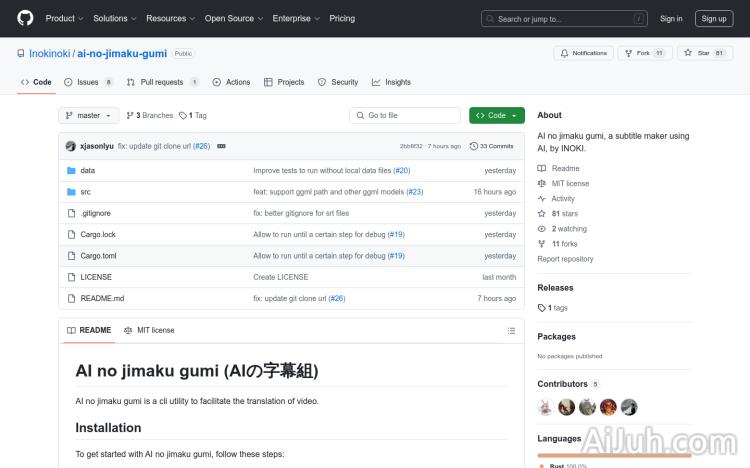This screenshot has width=750, height=468.
Task: Click the src folder icon
Action: 71,192
